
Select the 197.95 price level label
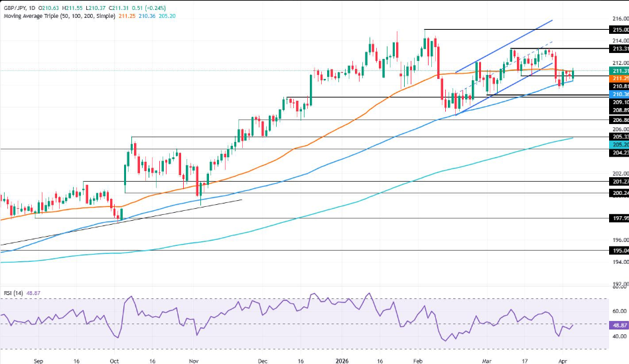[620, 218]
